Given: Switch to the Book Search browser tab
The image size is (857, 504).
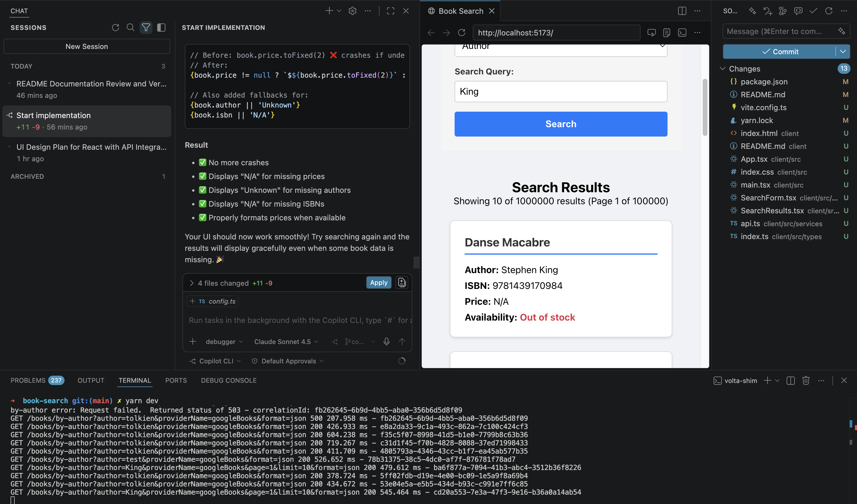Looking at the screenshot, I should (460, 11).
